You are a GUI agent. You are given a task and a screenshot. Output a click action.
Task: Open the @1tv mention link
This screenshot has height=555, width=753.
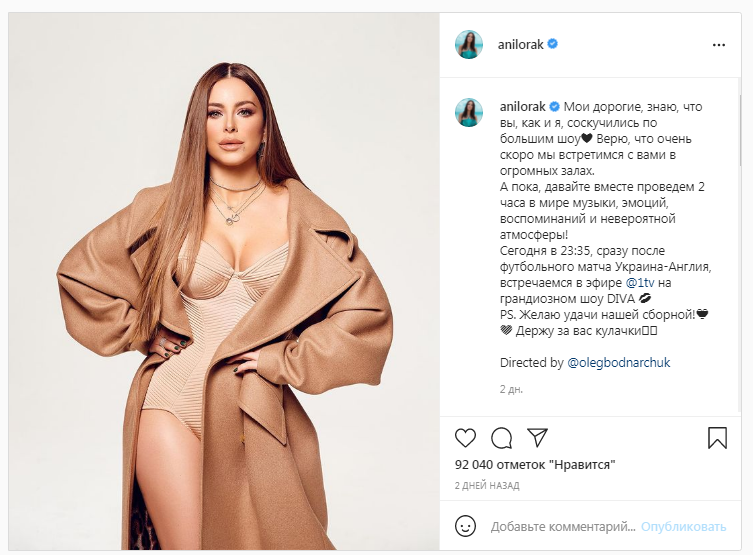click(640, 283)
